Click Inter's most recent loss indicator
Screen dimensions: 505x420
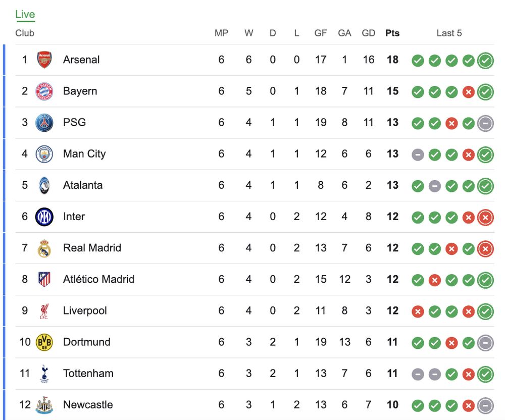[x=485, y=218]
